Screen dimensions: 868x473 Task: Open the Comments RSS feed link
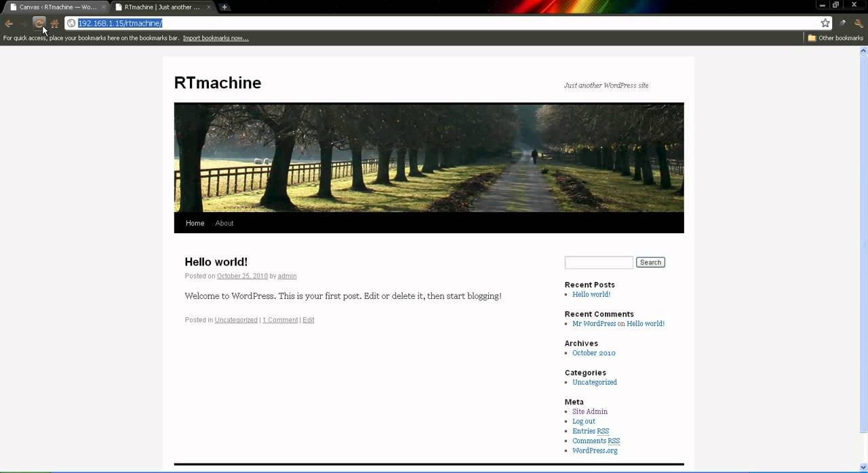point(596,440)
